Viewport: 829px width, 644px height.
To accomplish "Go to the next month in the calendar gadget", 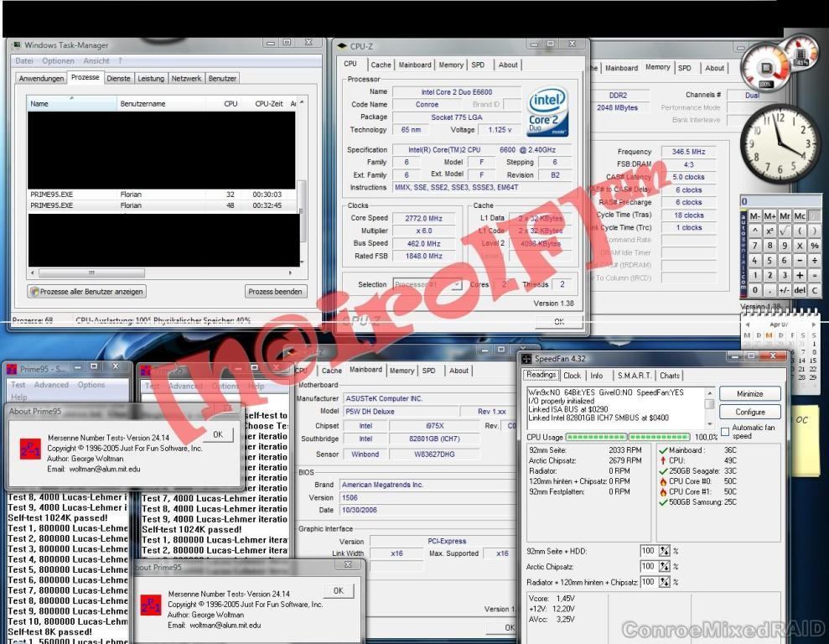I will tap(813, 325).
